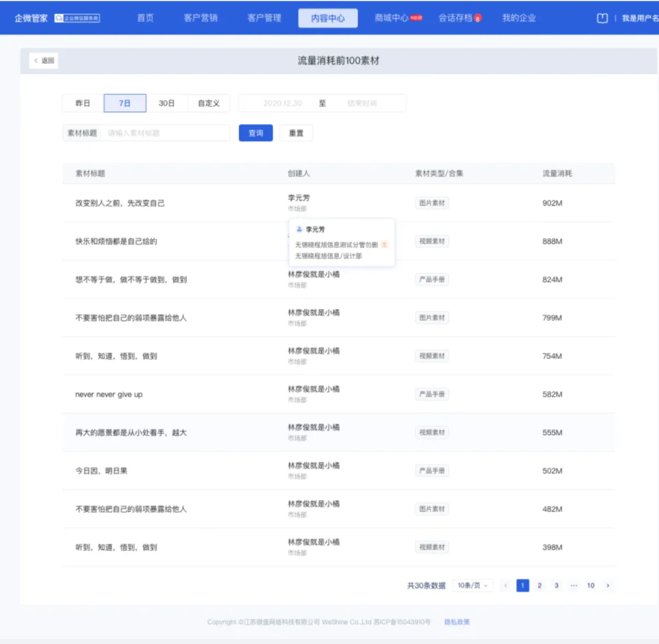This screenshot has width=659, height=644.
Task: Select the 昨日 time range
Action: 83,103
